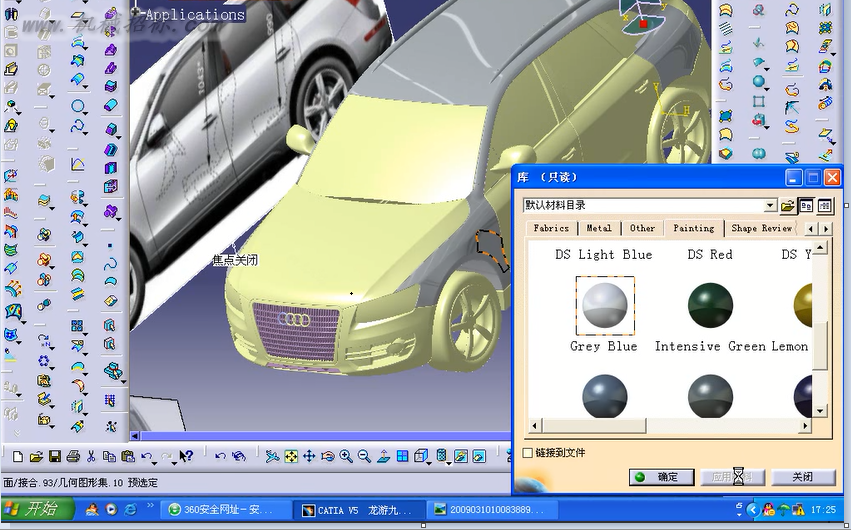Click the 关闭 button in library dialog
851x531 pixels.
click(802, 477)
